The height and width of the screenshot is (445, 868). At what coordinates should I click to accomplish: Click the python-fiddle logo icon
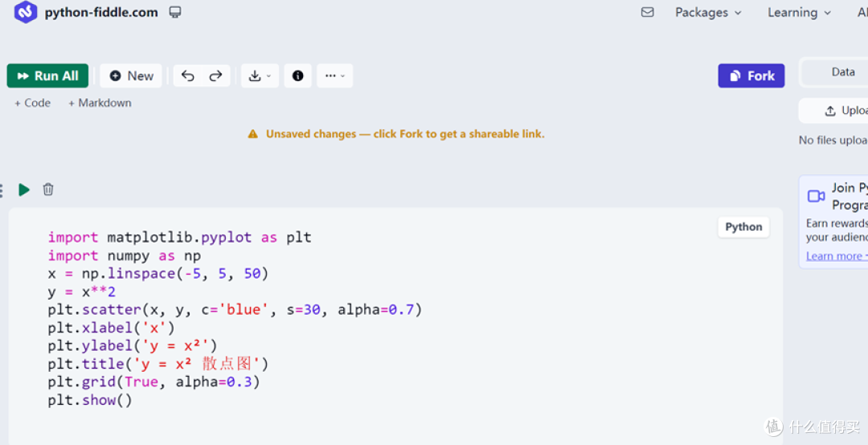tap(26, 11)
